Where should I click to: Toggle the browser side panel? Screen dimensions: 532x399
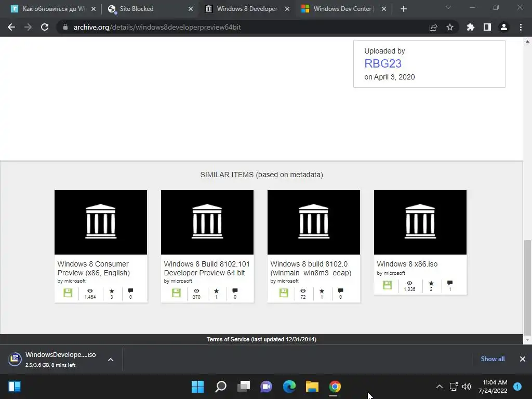(487, 27)
